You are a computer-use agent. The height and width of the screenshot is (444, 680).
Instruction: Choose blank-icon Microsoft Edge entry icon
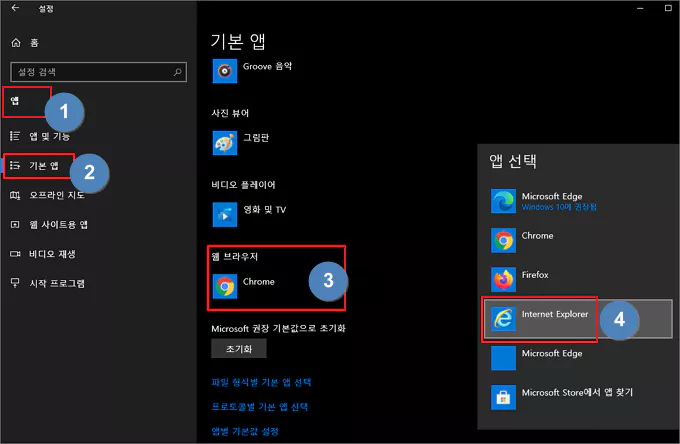(x=503, y=358)
